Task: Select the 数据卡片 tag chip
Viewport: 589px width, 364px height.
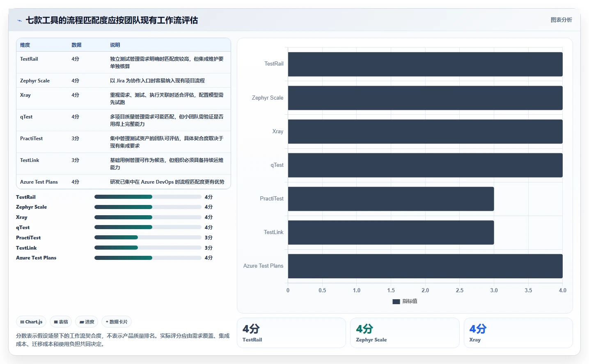Action: tap(117, 322)
